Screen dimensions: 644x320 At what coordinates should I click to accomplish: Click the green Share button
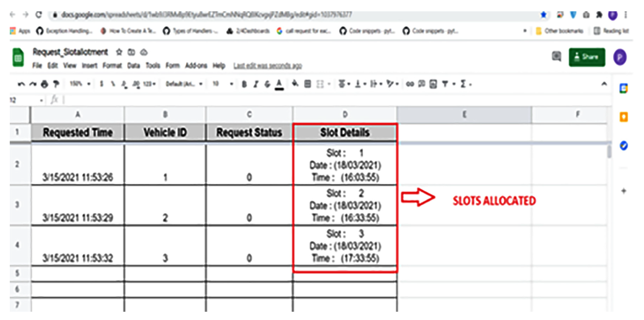click(x=587, y=57)
